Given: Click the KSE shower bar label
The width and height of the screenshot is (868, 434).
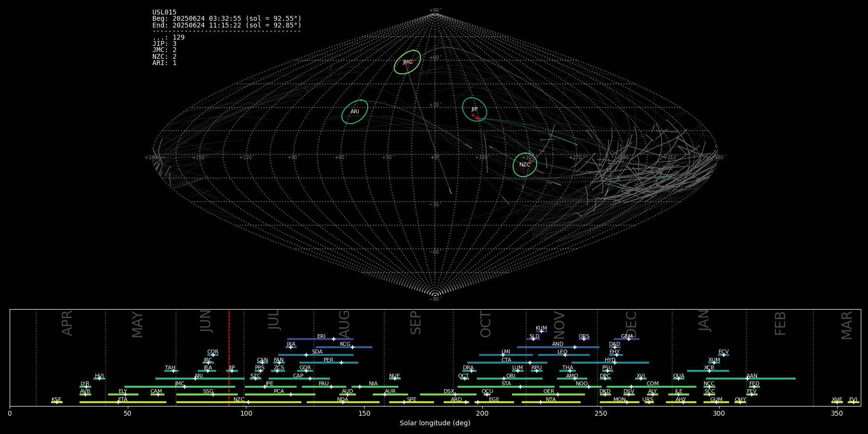Looking at the screenshot, I should 56,400.
